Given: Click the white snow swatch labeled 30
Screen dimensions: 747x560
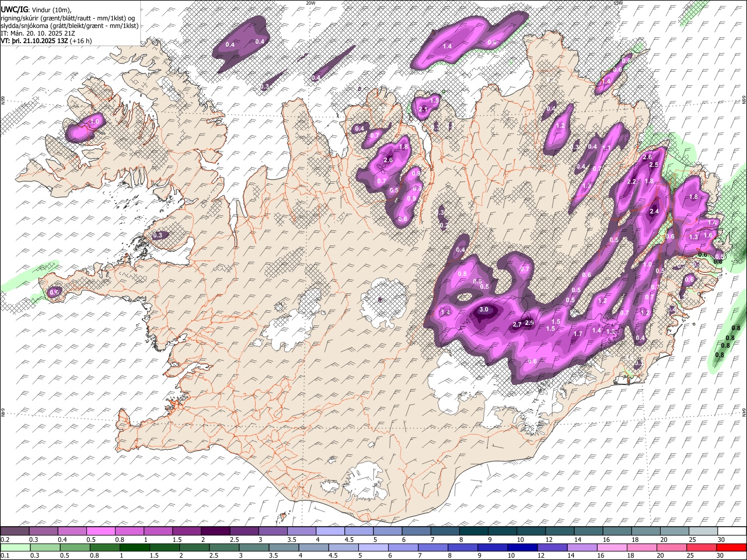Looking at the screenshot, I should [732, 531].
